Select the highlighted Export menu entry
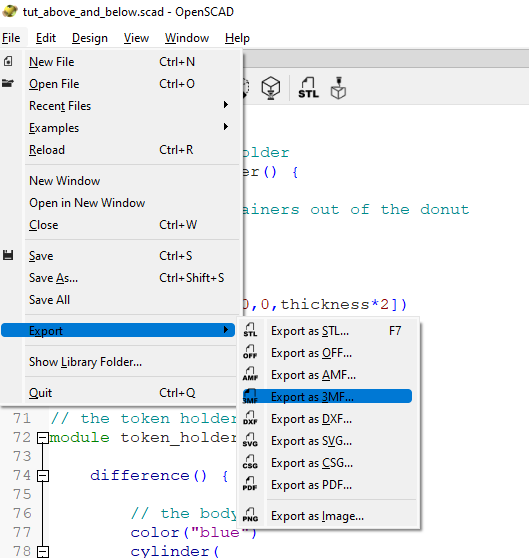 coord(118,330)
